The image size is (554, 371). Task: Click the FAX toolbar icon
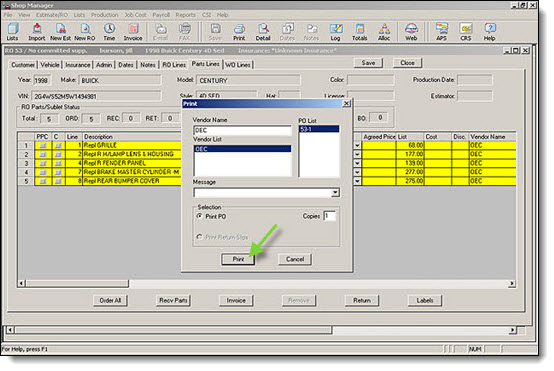[x=184, y=32]
